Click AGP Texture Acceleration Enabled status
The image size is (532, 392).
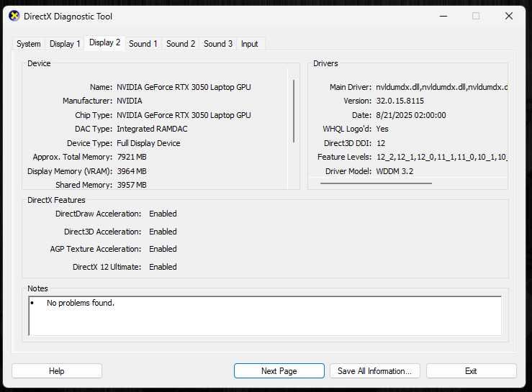[163, 249]
